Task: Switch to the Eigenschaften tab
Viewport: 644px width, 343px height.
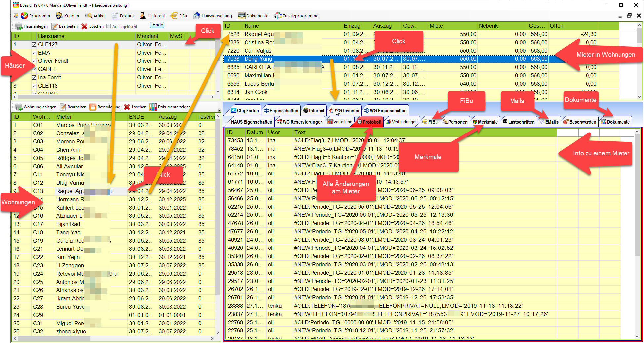Action: [281, 111]
